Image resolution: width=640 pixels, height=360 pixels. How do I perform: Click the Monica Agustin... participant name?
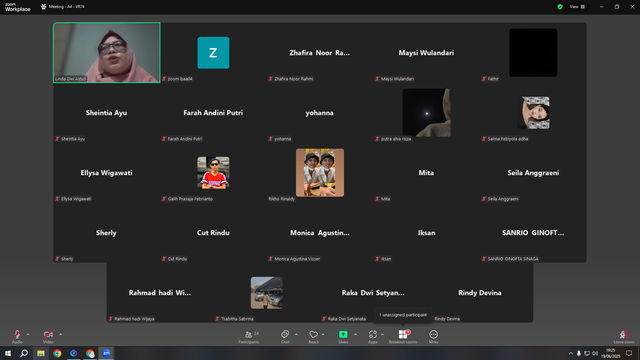pyautogui.click(x=320, y=233)
